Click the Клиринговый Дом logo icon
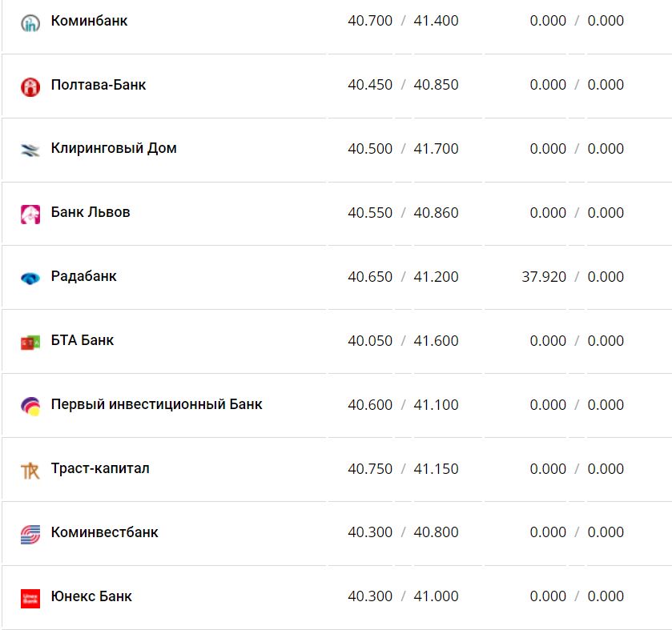This screenshot has width=672, height=630. point(30,150)
